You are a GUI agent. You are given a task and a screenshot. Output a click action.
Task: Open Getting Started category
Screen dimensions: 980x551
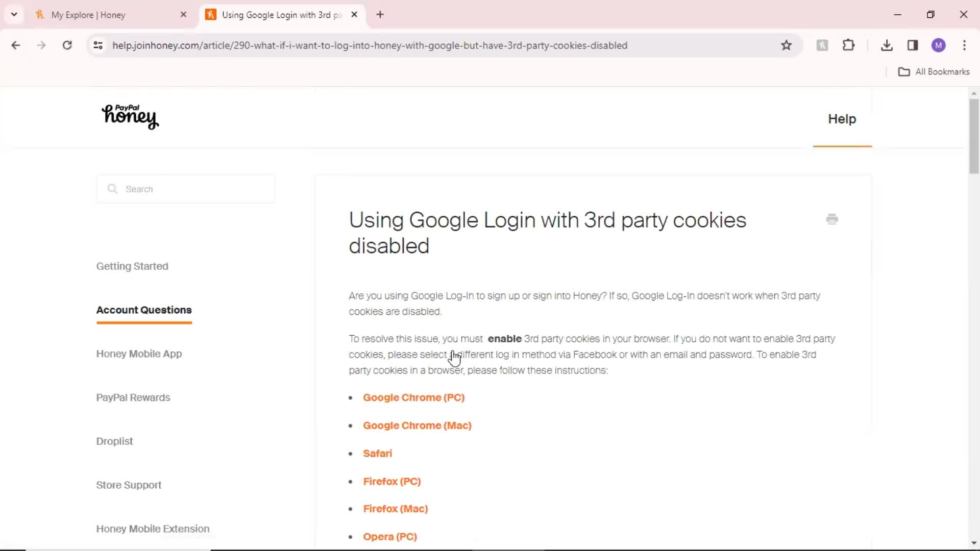coord(132,266)
